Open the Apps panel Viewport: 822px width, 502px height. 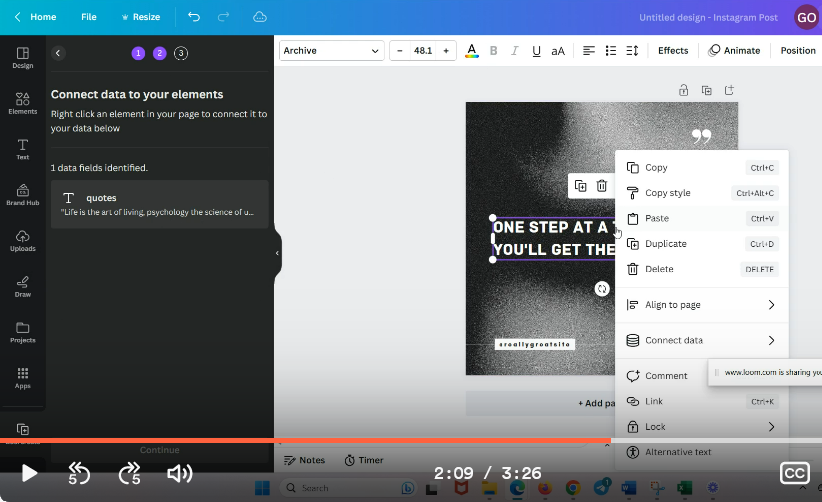[x=23, y=378]
